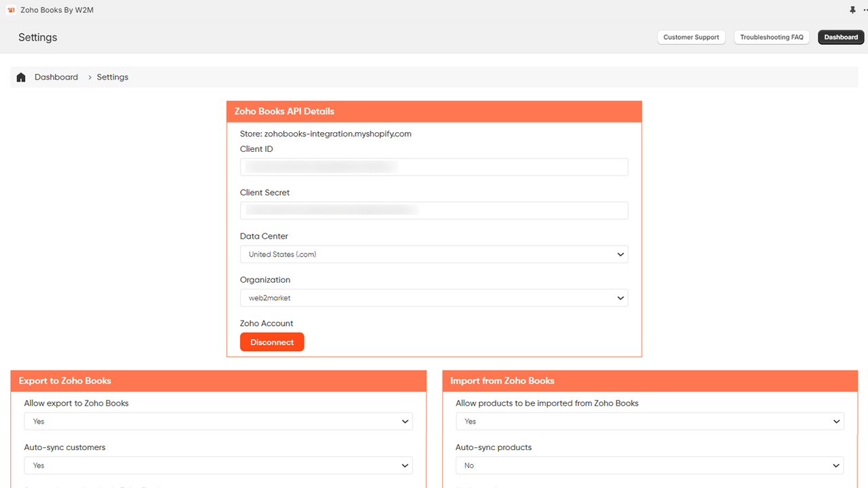Focus the Client ID input field
The width and height of the screenshot is (868, 488).
pos(434,167)
